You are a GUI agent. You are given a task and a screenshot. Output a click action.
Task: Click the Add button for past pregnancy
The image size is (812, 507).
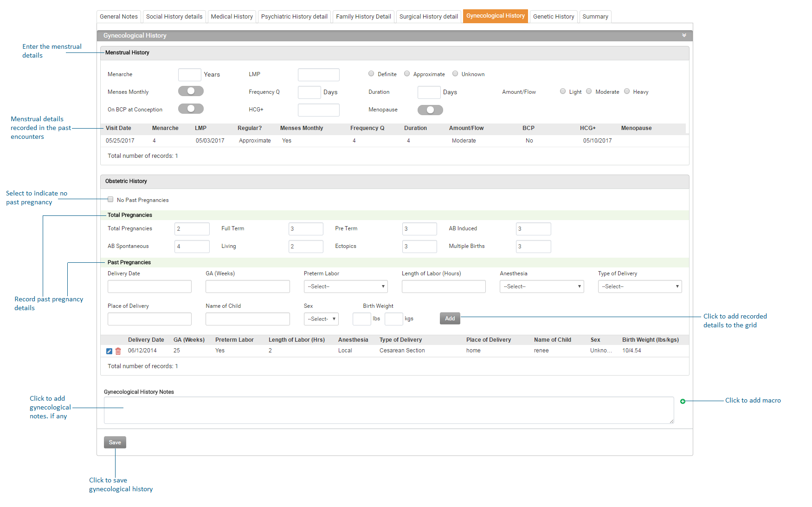[450, 318]
